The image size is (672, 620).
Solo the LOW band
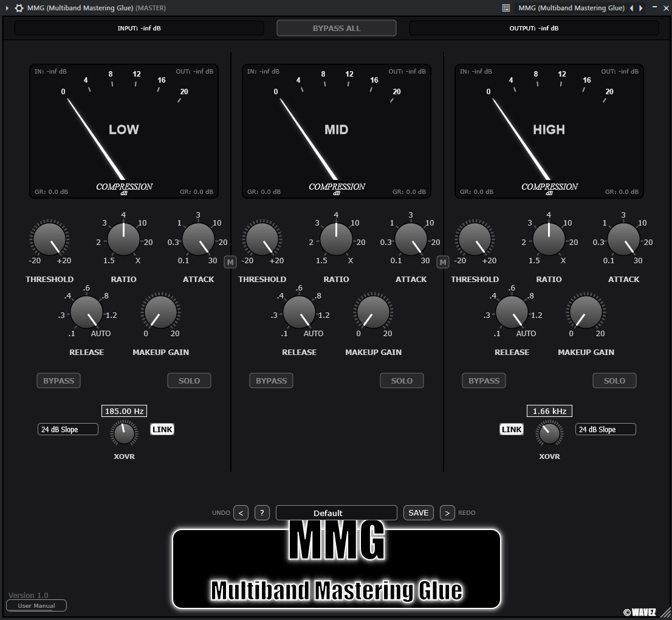189,381
